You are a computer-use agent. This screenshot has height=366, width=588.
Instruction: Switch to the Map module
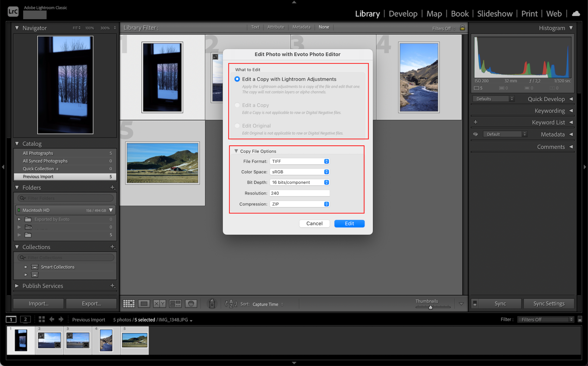pyautogui.click(x=434, y=13)
